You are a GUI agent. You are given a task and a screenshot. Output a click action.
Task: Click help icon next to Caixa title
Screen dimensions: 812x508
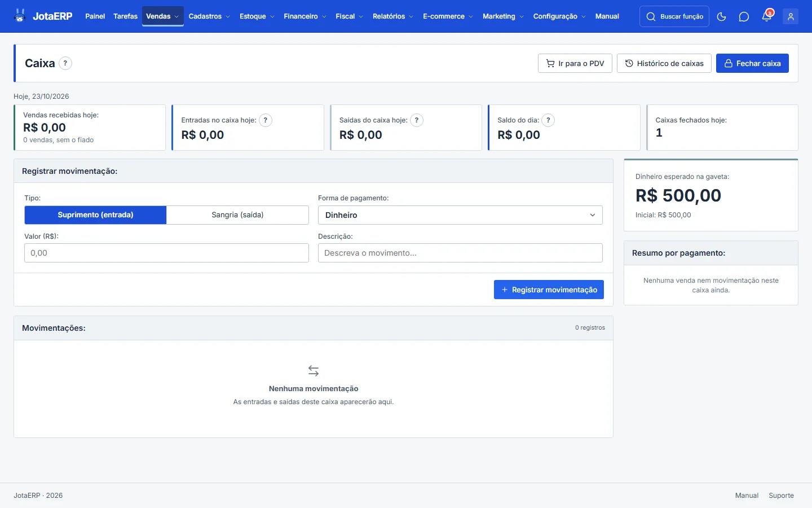(x=65, y=63)
